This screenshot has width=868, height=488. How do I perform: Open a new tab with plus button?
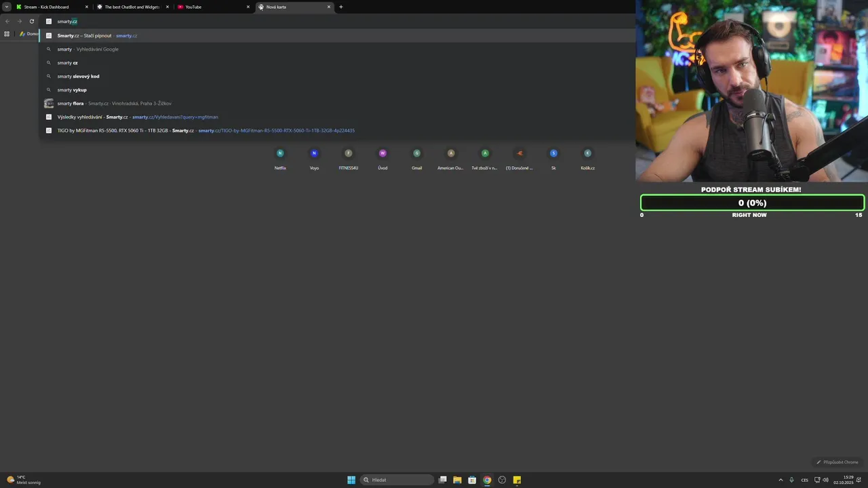[341, 7]
